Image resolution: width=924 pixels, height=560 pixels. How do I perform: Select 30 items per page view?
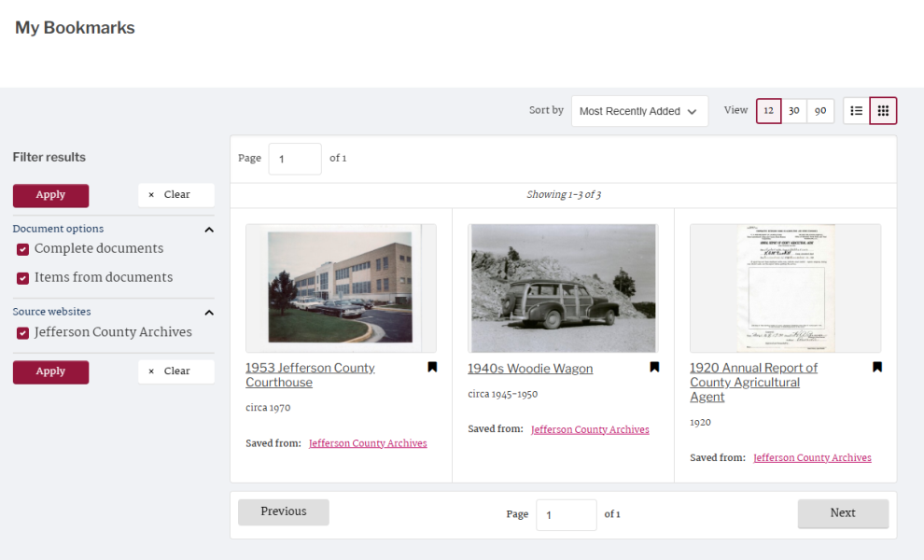[x=794, y=110]
